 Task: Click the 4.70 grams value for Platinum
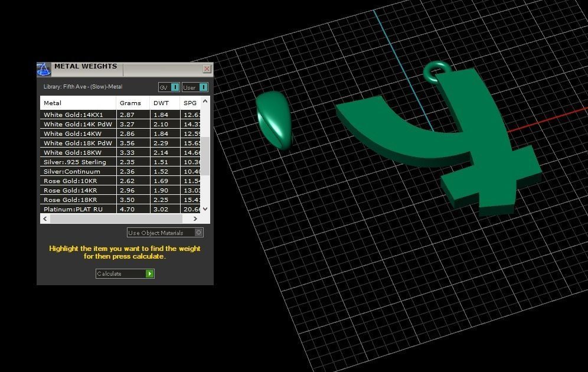[127, 209]
